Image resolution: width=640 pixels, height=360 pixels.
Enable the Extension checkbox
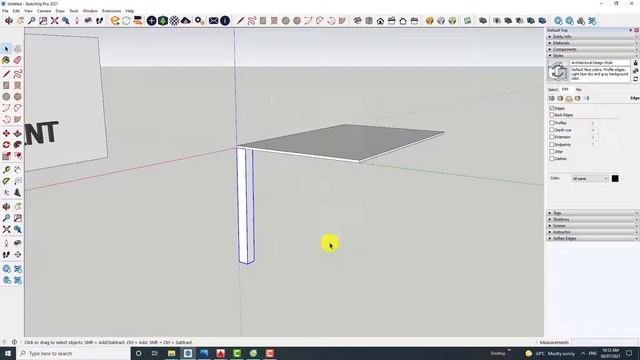pyautogui.click(x=551, y=137)
